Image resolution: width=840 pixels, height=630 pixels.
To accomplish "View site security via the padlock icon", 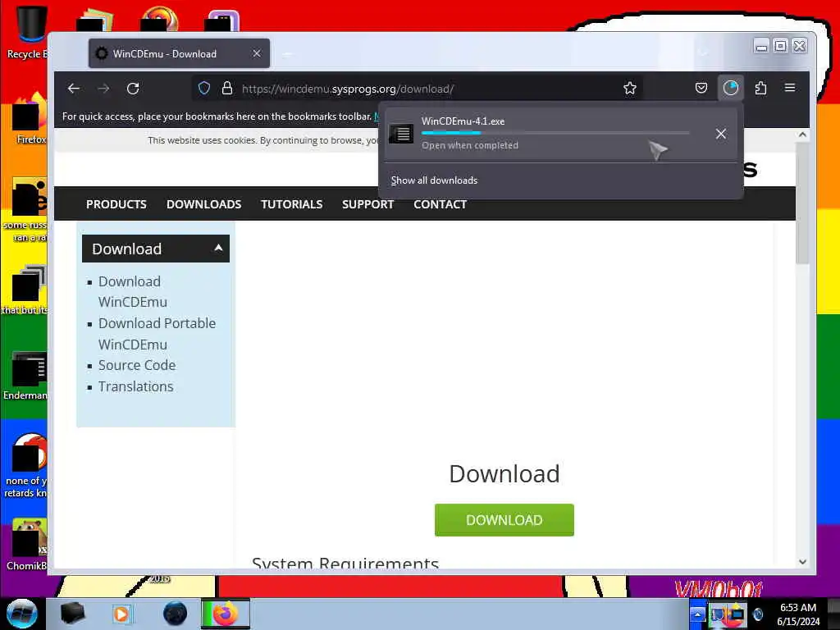I will (227, 88).
